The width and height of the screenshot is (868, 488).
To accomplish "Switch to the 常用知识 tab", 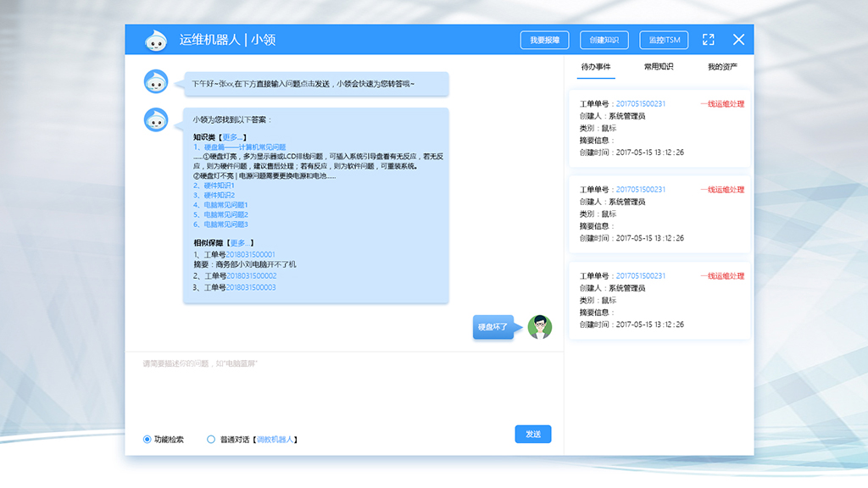I will pyautogui.click(x=659, y=67).
